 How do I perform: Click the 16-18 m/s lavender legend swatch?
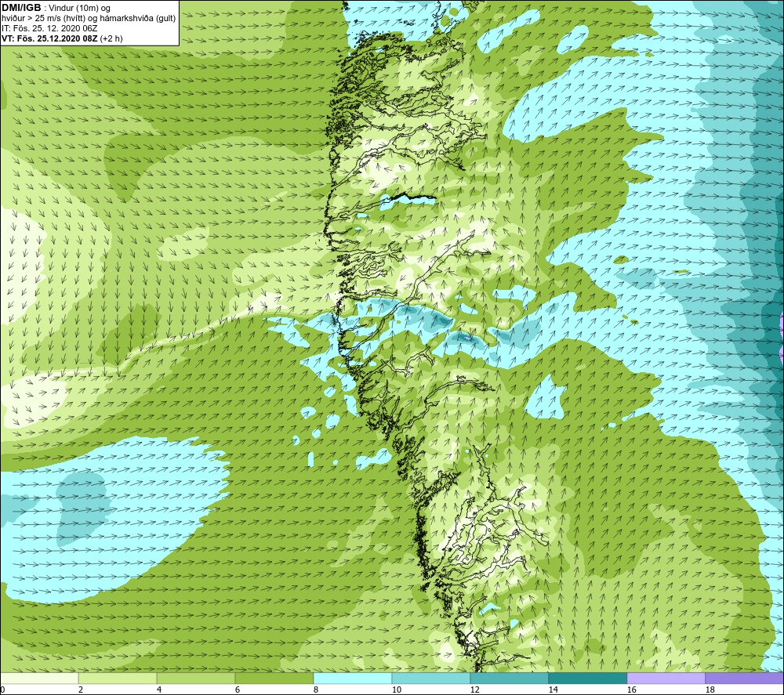click(x=666, y=678)
